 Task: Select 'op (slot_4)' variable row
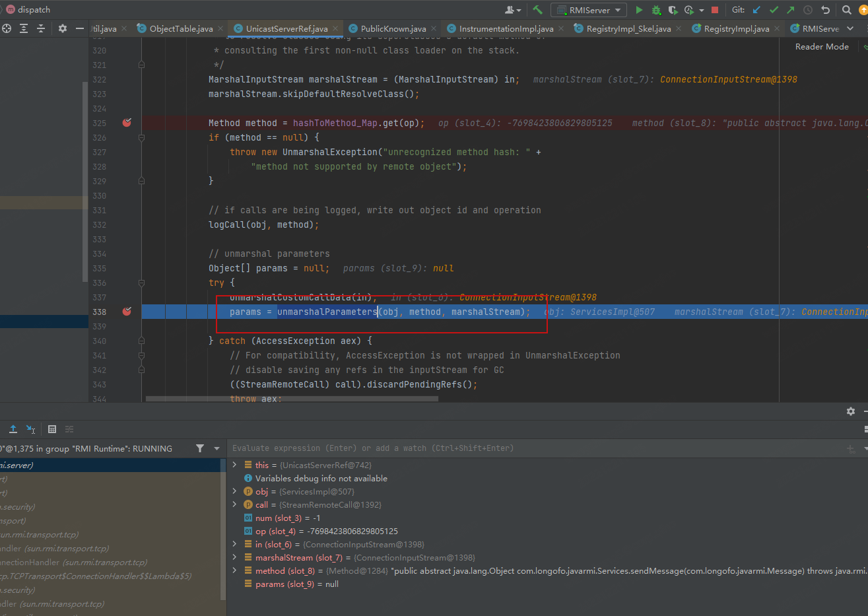click(548, 531)
